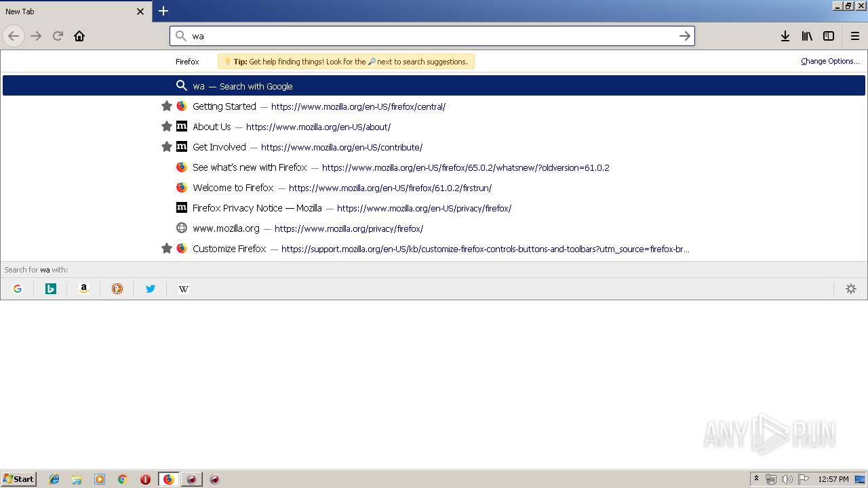Open Windows Explorer folder taskbar icon
The image size is (868, 488).
[x=77, y=479]
